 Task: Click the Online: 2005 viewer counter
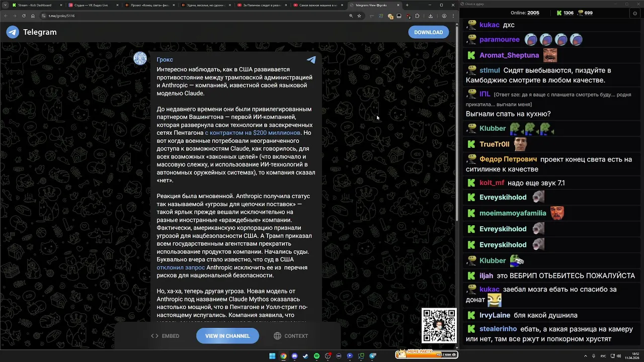[x=525, y=13]
